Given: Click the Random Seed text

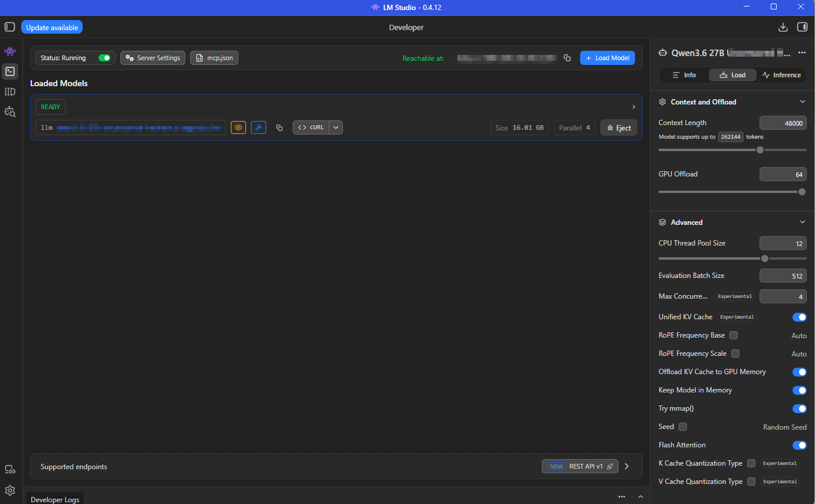Looking at the screenshot, I should tap(785, 427).
